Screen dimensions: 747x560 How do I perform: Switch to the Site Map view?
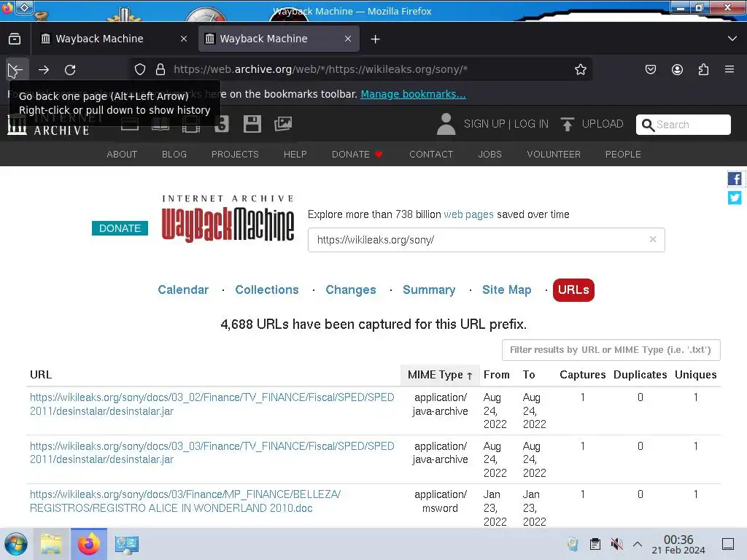point(506,290)
